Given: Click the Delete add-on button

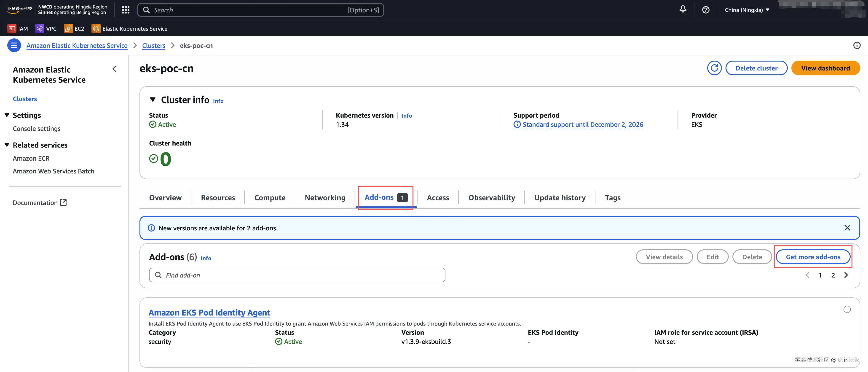Looking at the screenshot, I should coord(752,257).
